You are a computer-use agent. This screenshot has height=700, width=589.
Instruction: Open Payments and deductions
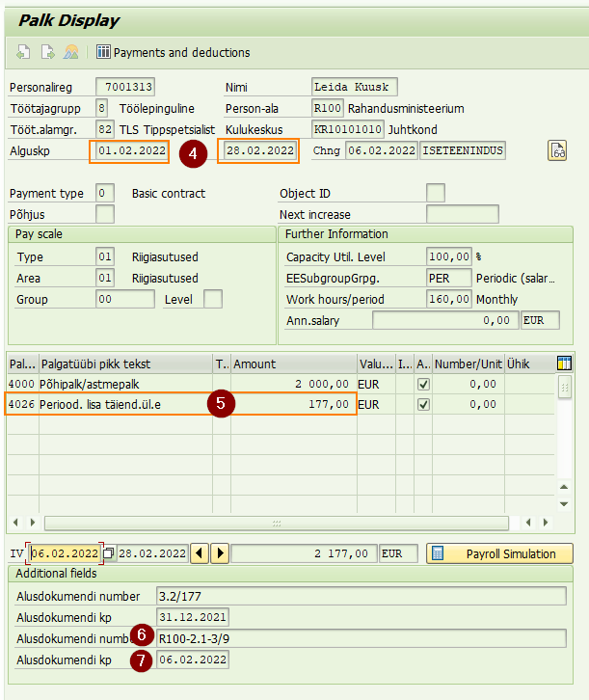(x=174, y=52)
